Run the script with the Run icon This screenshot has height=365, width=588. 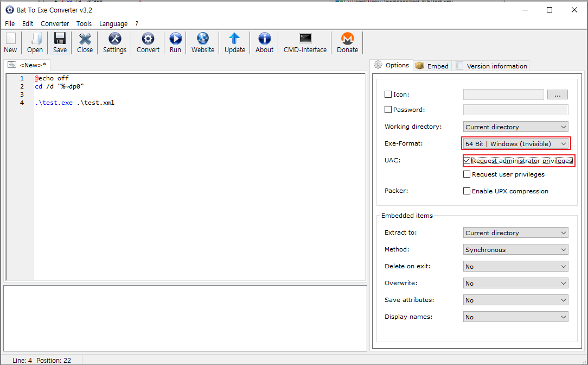coord(175,39)
